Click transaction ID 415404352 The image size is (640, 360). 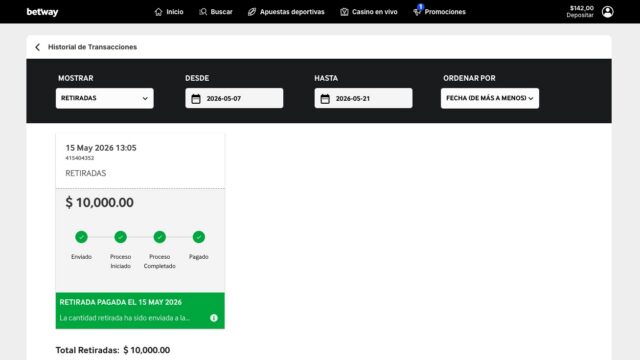point(80,158)
